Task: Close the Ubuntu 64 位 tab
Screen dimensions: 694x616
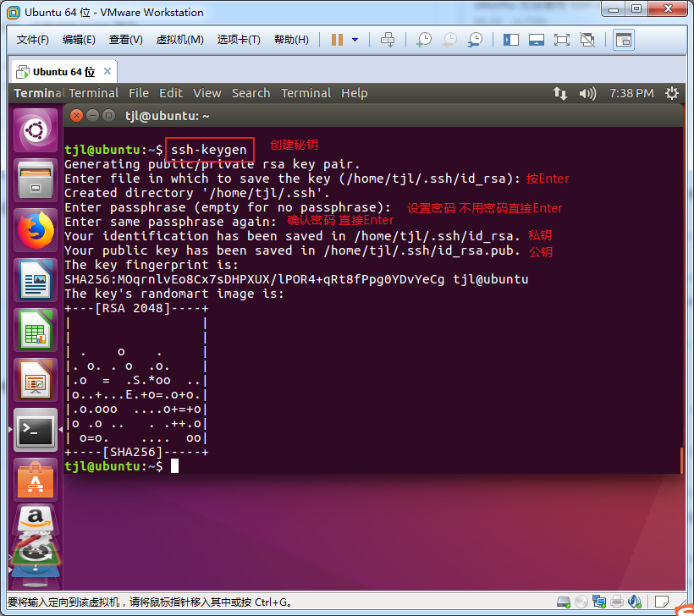Action: pyautogui.click(x=107, y=72)
